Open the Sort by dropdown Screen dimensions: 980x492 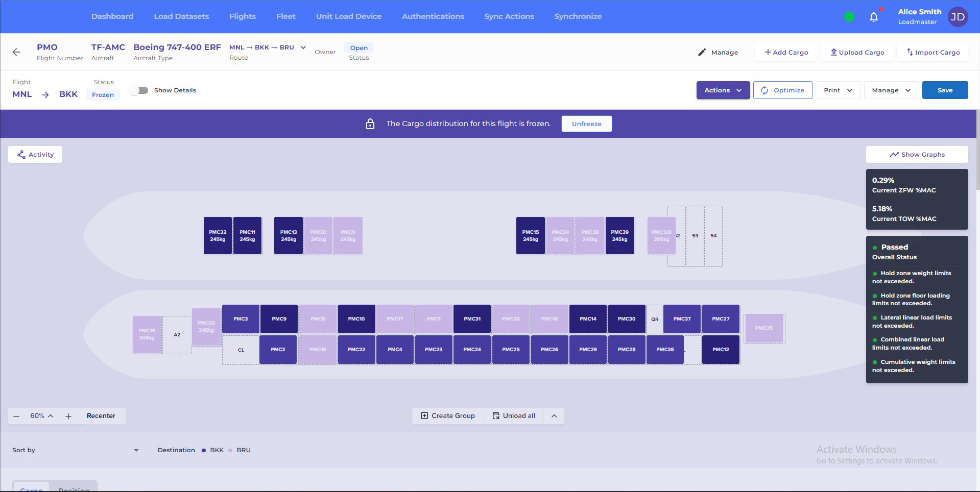tap(76, 450)
